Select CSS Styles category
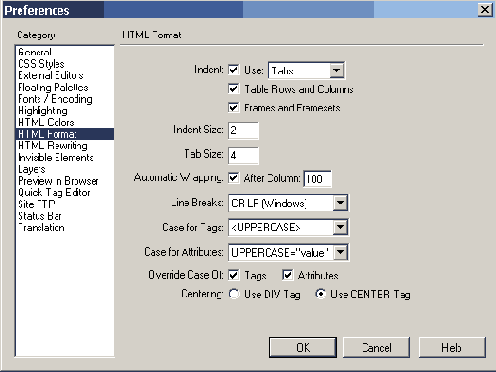This screenshot has height=372, width=496. 65,64
